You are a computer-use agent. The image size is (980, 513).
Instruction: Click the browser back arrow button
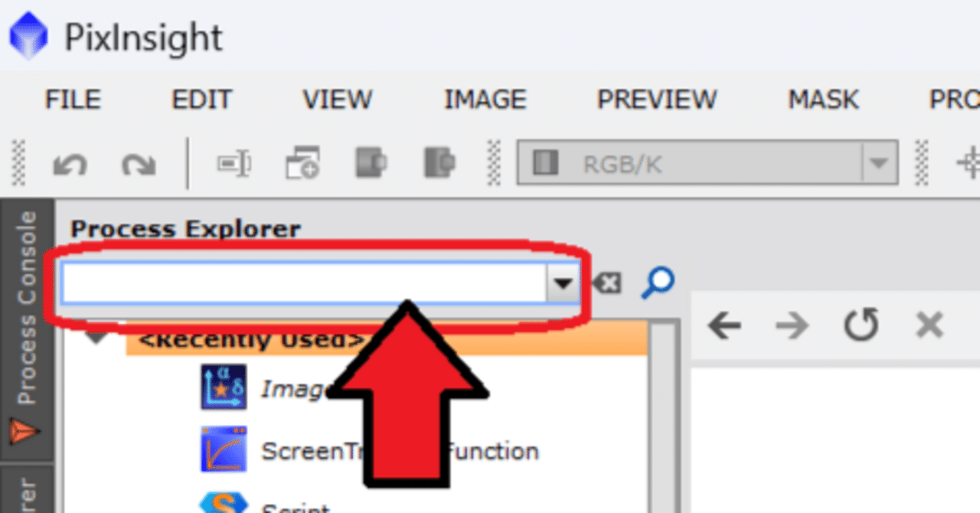[724, 326]
